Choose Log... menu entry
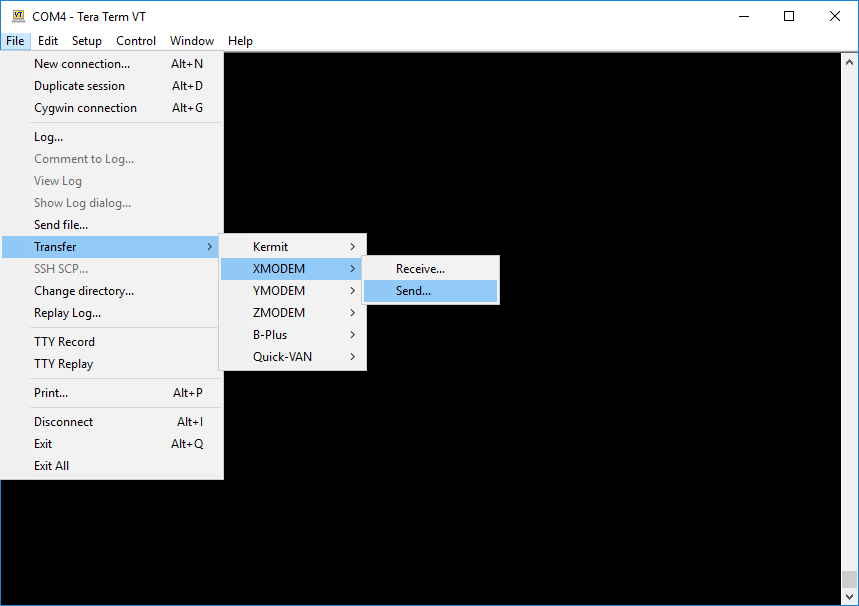 tap(112, 137)
